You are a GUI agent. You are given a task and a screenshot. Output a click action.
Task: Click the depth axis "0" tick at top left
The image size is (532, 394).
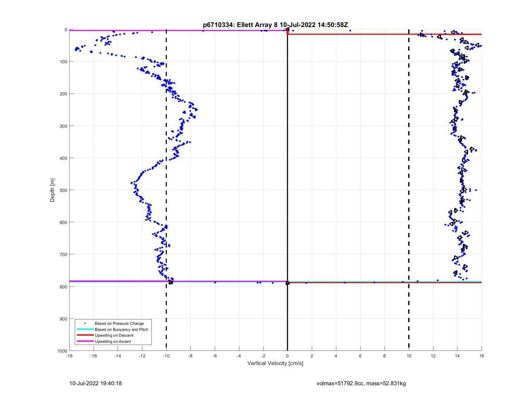66,30
